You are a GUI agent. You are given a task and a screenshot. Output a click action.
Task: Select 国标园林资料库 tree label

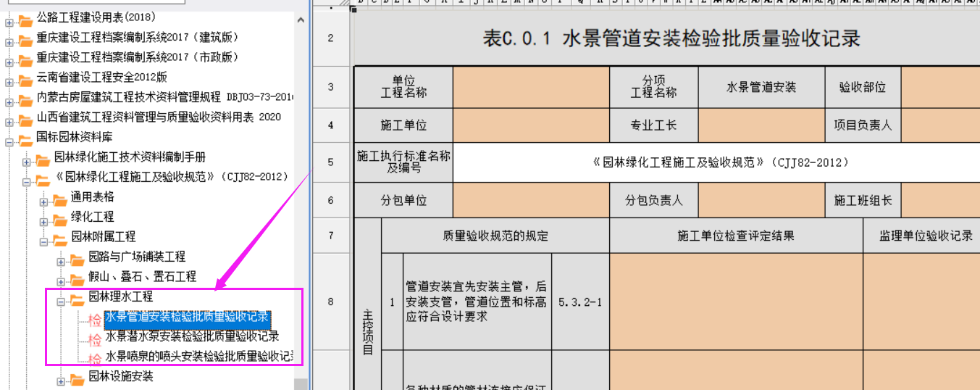[x=75, y=137]
